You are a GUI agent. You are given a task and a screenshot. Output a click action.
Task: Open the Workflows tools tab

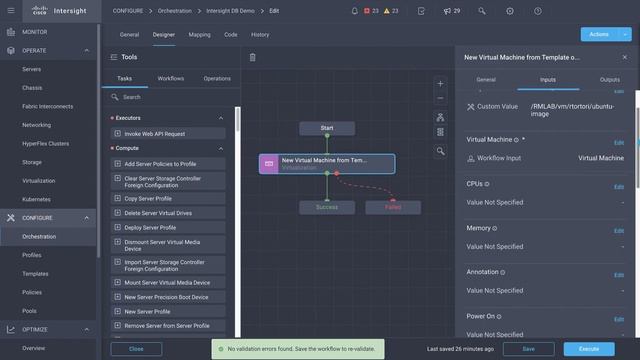click(x=171, y=78)
